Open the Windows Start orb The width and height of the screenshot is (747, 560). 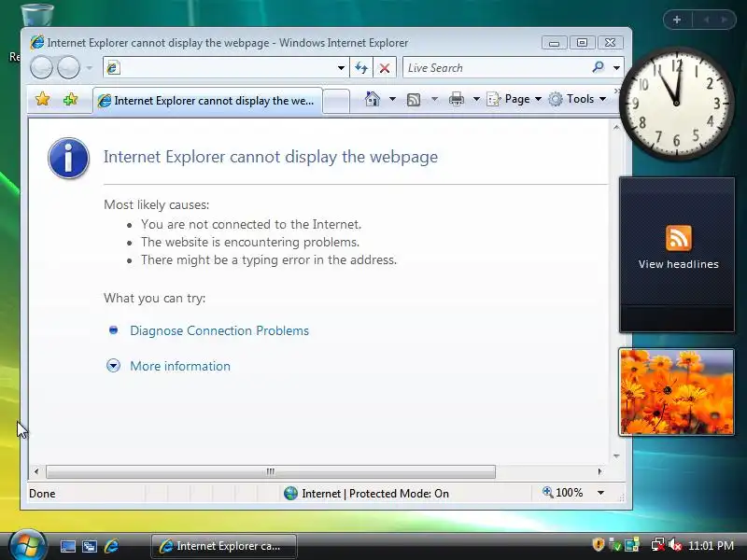tap(28, 546)
